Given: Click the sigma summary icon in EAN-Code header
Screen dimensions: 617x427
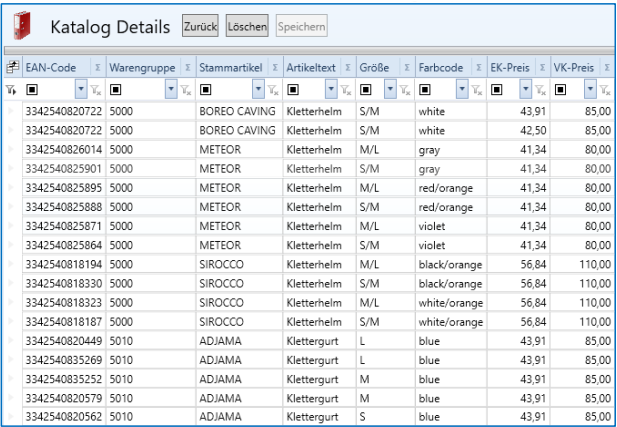Looking at the screenshot, I should click(97, 67).
